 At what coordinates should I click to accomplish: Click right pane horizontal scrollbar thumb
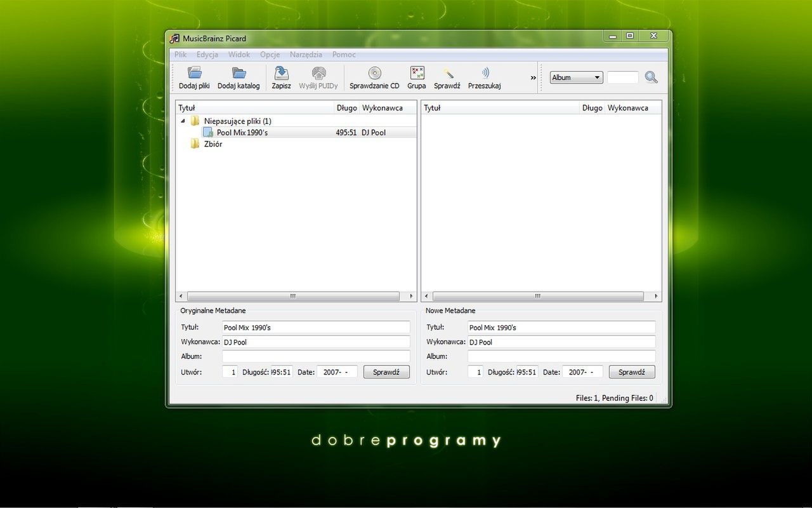click(x=538, y=296)
